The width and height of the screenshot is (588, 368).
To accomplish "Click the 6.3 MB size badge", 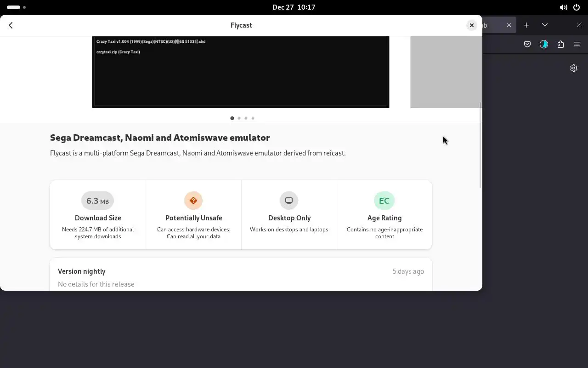I will click(x=97, y=201).
